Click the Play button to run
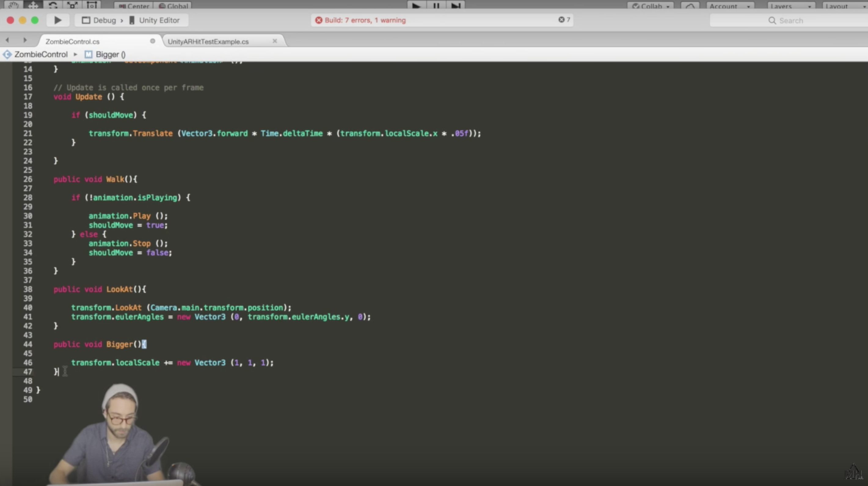 [x=57, y=20]
